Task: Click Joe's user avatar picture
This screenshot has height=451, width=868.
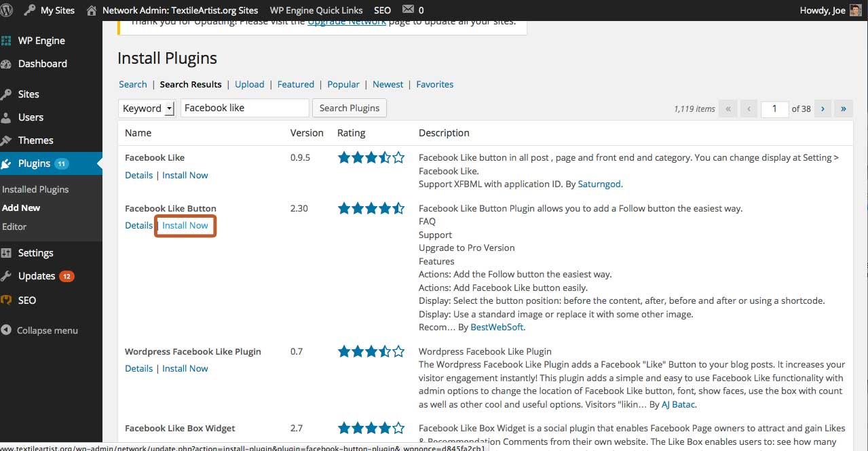Action: (856, 10)
